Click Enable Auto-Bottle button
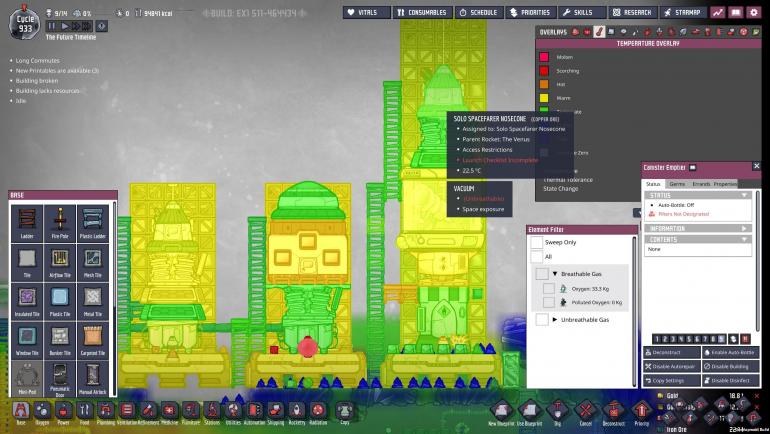The width and height of the screenshot is (770, 434). (x=730, y=353)
